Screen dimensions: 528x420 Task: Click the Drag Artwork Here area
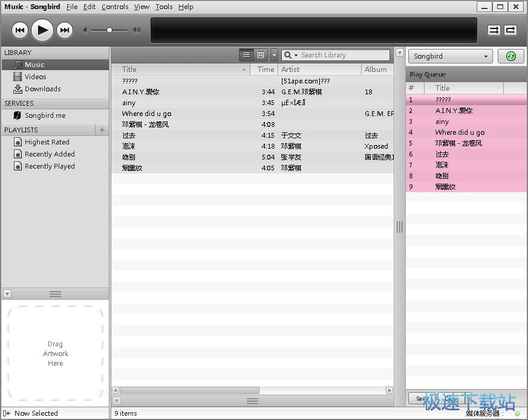pyautogui.click(x=55, y=354)
